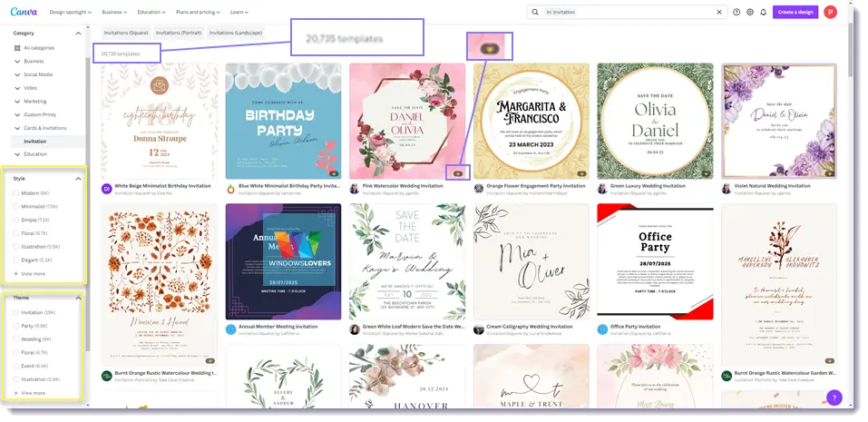The width and height of the screenshot is (868, 422).
Task: Click the All categories grid icon
Action: pos(17,48)
